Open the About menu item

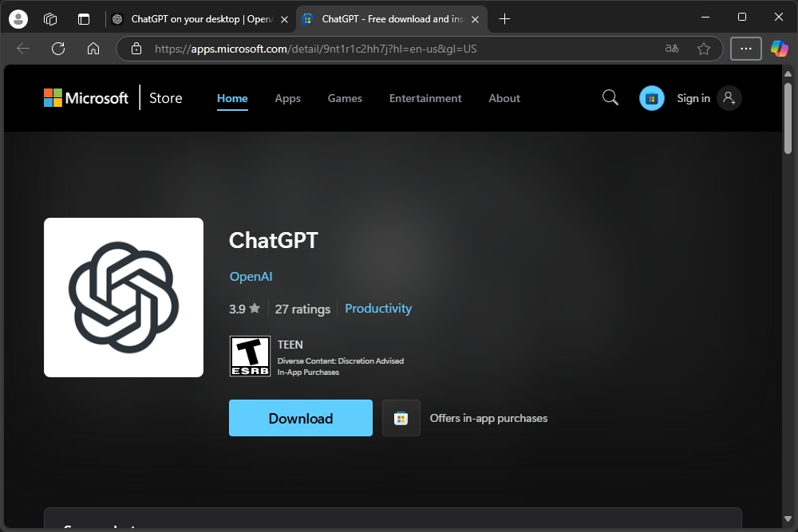click(x=504, y=98)
